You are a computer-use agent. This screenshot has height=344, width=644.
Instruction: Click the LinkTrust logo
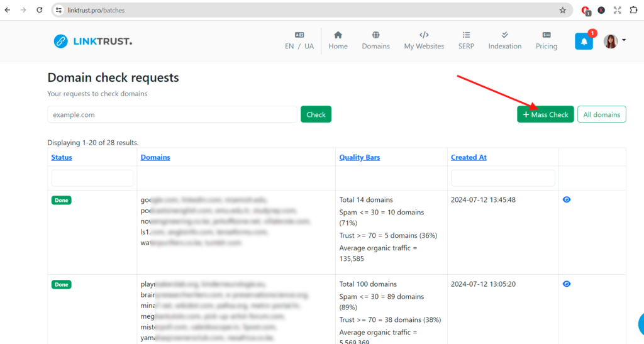click(x=92, y=42)
